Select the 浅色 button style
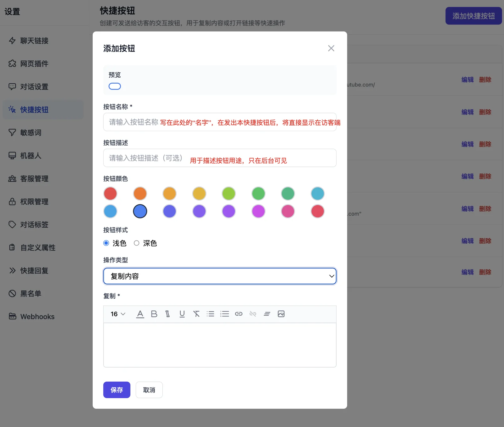The width and height of the screenshot is (504, 427). [x=106, y=243]
